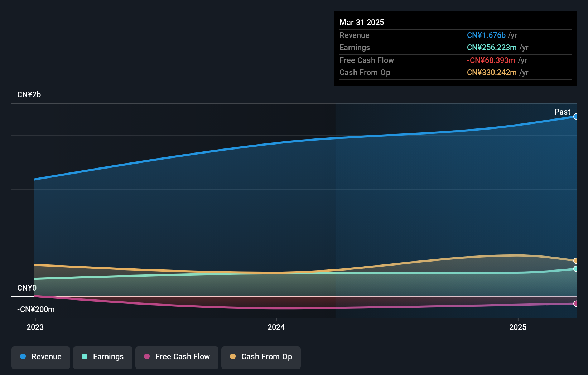Click the orange Cash From Op endpoint marker
588x375 pixels.
[576, 261]
